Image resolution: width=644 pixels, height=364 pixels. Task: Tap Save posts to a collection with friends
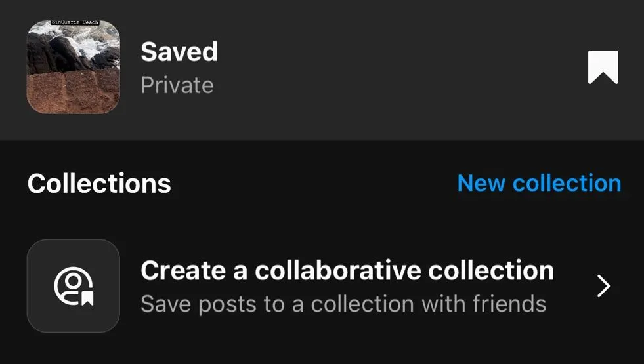(x=343, y=304)
